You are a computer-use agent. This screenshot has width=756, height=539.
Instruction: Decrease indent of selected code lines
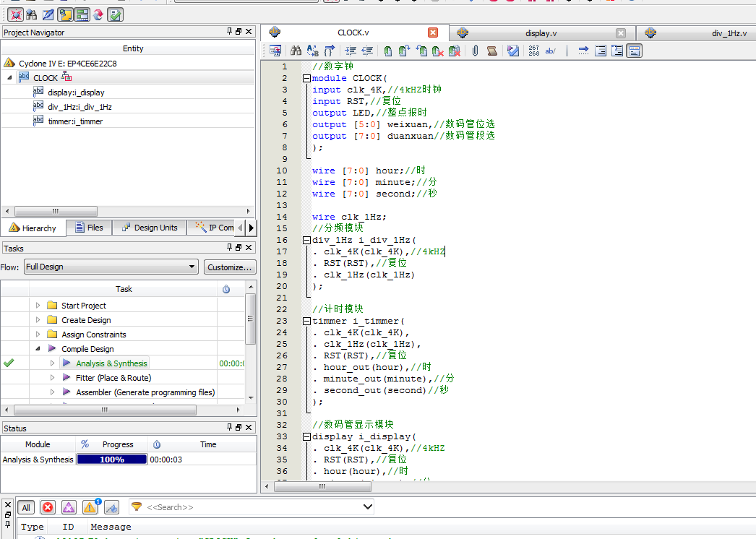[367, 51]
